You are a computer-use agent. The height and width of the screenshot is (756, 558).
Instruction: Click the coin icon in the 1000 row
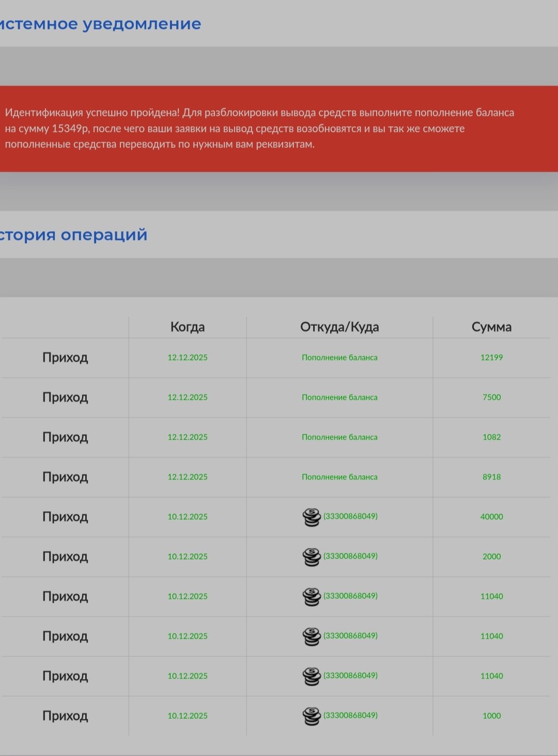(312, 716)
